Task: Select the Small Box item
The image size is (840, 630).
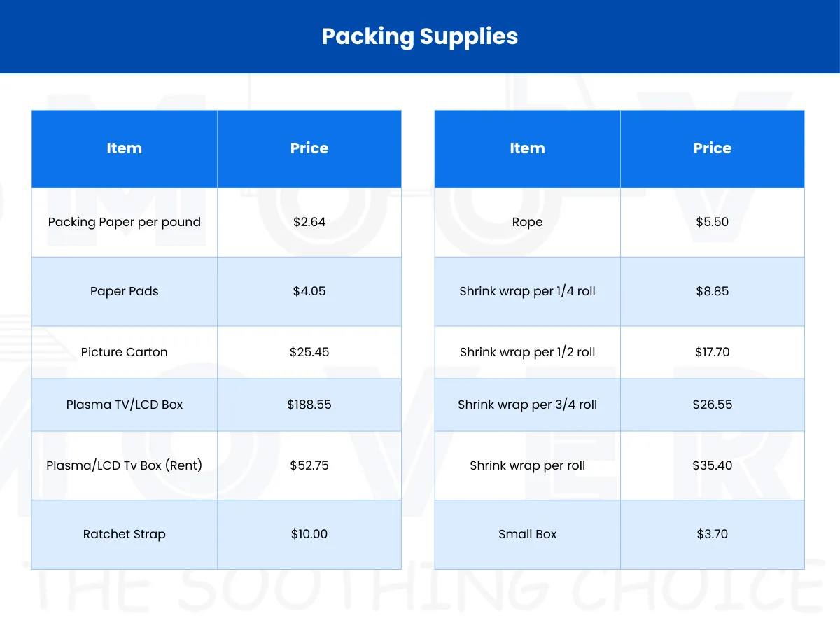Action: tap(528, 535)
